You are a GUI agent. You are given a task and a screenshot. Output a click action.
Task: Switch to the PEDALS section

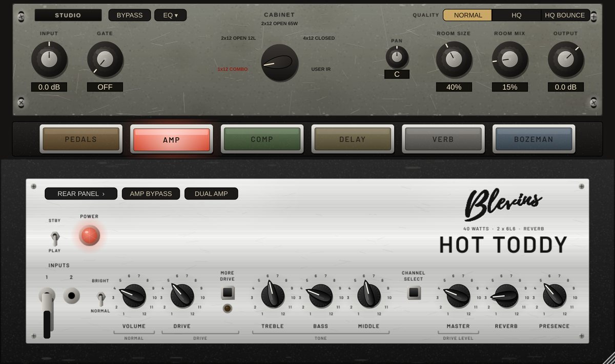[x=81, y=139]
